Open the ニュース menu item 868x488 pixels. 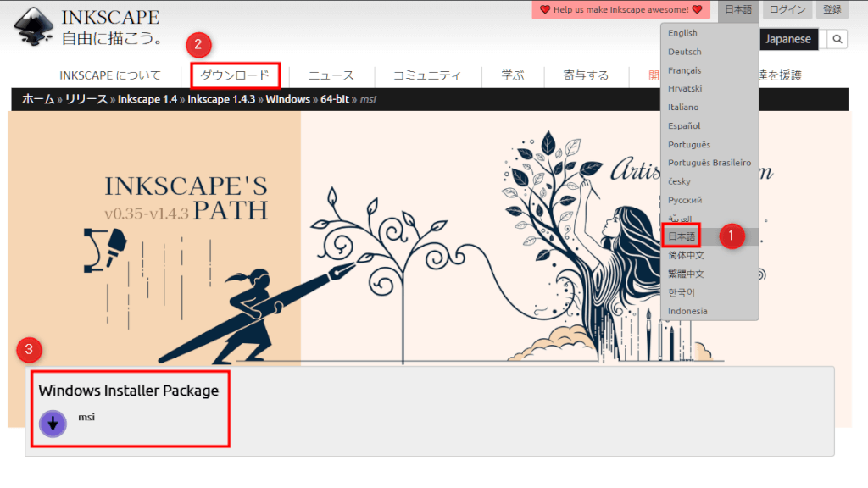pyautogui.click(x=331, y=75)
